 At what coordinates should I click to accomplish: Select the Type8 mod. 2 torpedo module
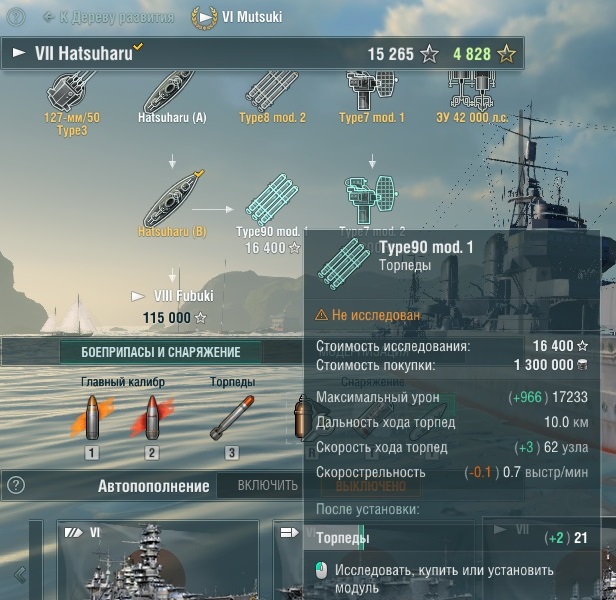pos(272,94)
